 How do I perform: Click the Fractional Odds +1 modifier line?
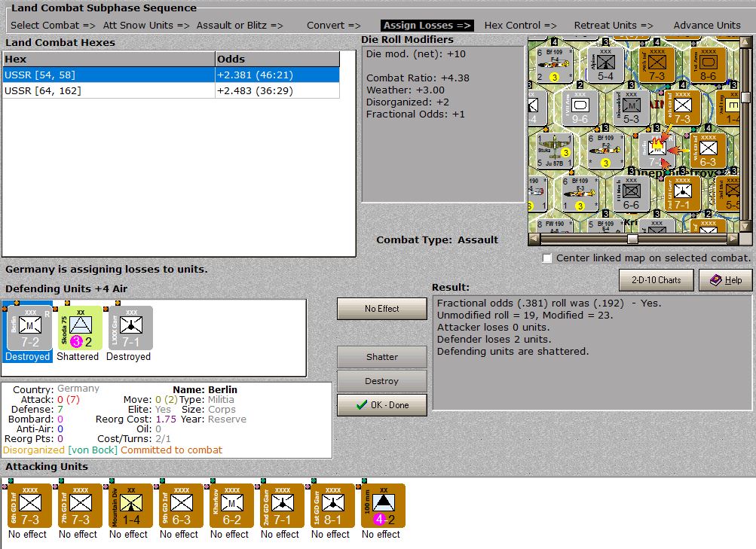pyautogui.click(x=415, y=114)
